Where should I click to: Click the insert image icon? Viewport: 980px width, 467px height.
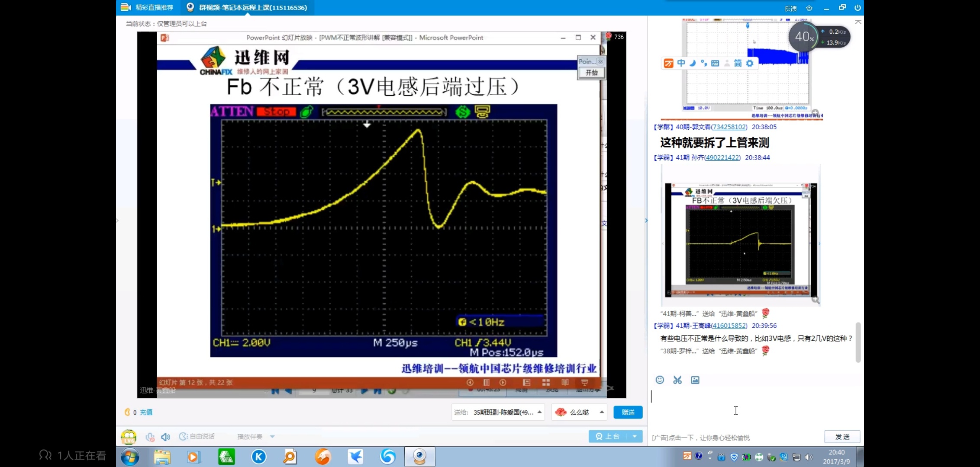(695, 380)
